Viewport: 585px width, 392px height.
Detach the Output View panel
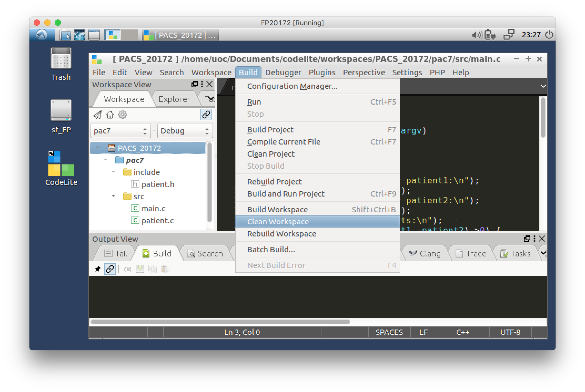point(527,239)
